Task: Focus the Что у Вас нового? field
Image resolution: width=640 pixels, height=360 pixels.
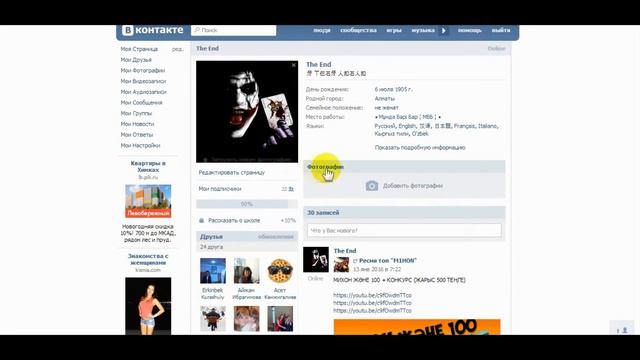Action: tap(404, 231)
